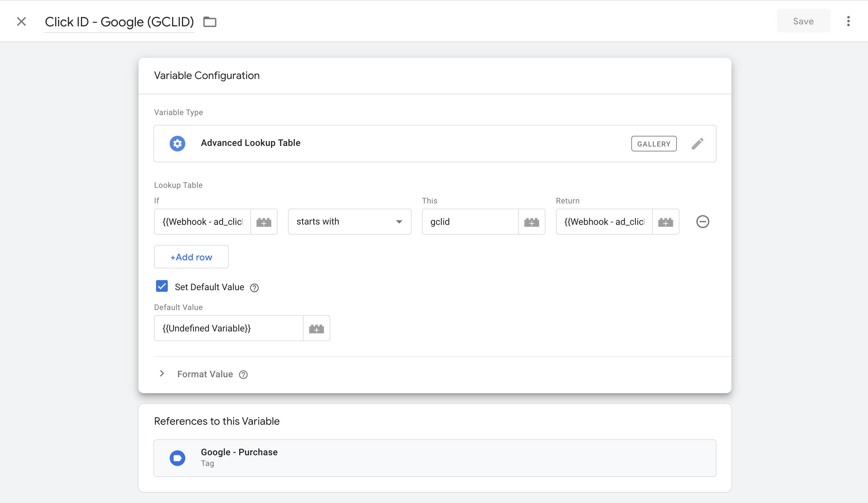Click the References to this Variable heading
This screenshot has width=868, height=503.
point(217,421)
